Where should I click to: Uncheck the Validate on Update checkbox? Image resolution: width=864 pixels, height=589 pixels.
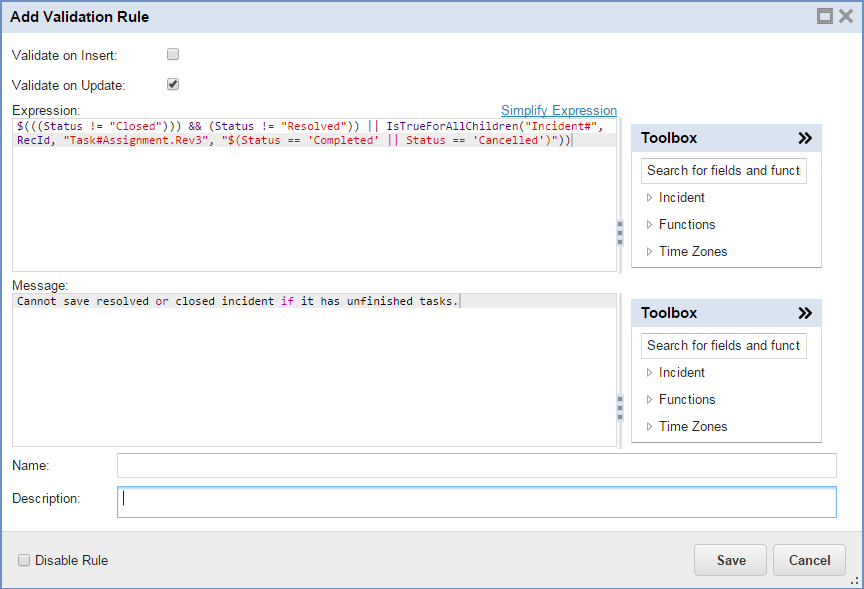(173, 84)
